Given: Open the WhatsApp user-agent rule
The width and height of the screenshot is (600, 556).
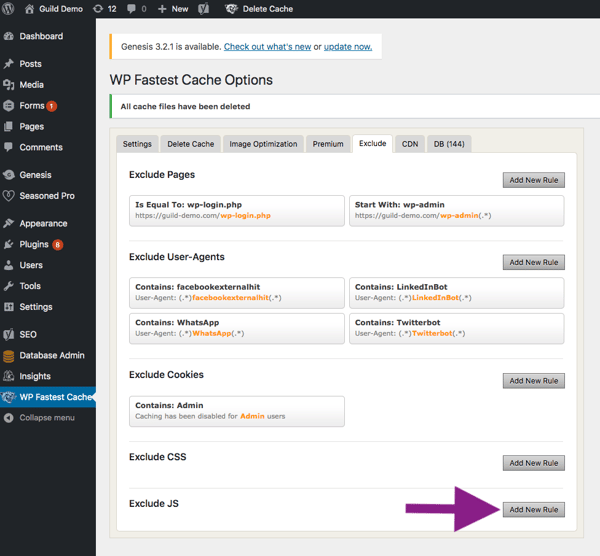Looking at the screenshot, I should pos(237,329).
